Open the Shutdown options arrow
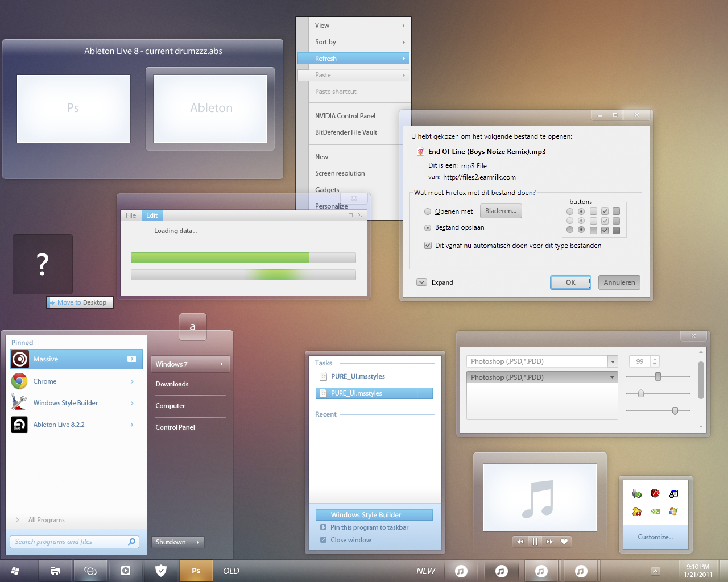Viewport: 728px width, 582px height. (x=198, y=542)
